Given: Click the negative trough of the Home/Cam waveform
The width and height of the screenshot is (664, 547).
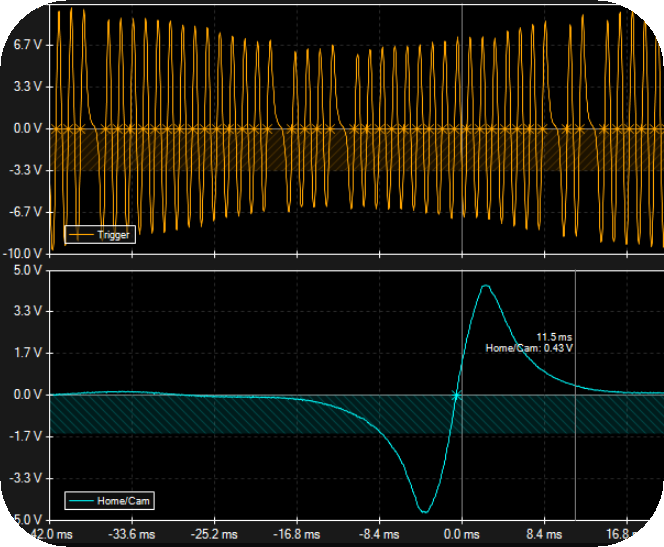Looking at the screenshot, I should 425,511.
